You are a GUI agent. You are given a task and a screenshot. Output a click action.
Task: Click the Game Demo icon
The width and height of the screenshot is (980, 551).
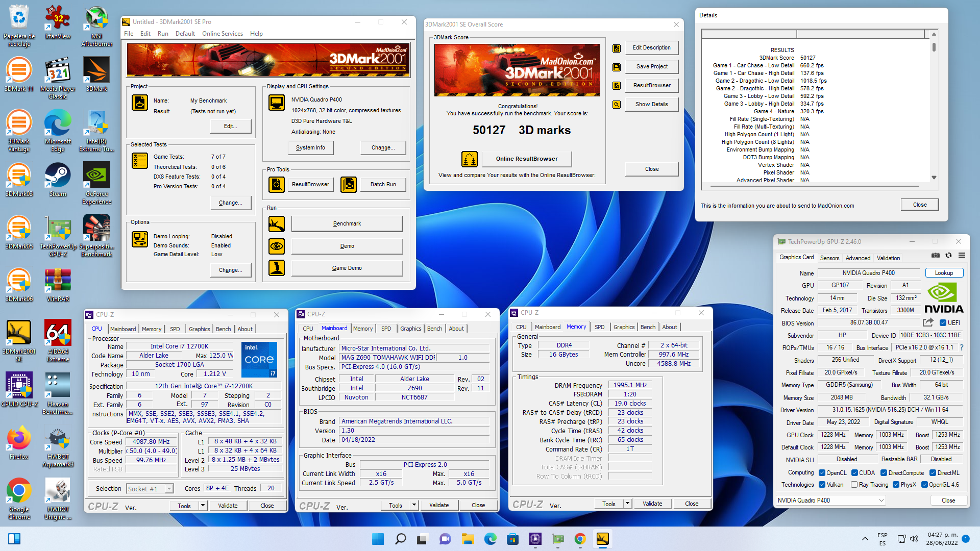point(277,268)
